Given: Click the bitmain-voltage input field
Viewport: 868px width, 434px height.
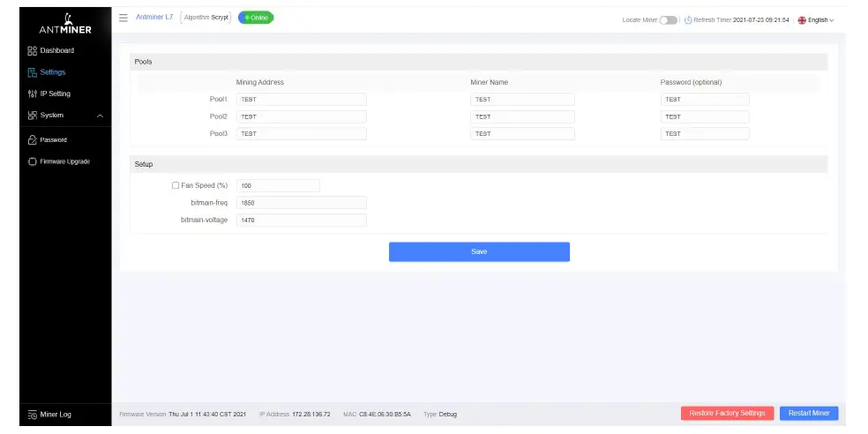Looking at the screenshot, I should coord(301,221).
